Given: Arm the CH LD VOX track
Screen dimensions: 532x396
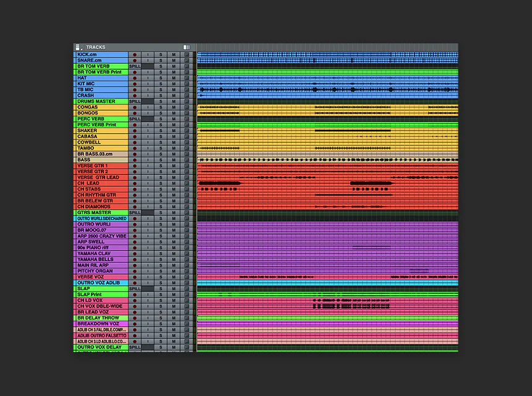Looking at the screenshot, I should pyautogui.click(x=135, y=300).
